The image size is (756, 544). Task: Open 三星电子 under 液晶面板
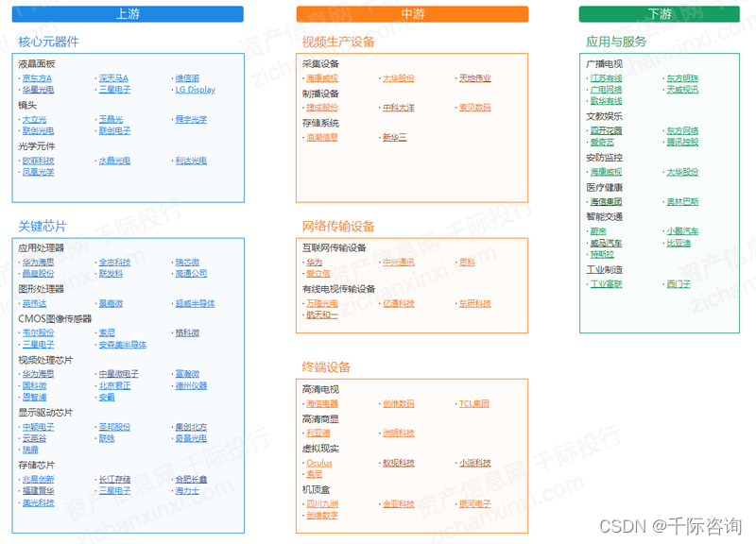[114, 90]
